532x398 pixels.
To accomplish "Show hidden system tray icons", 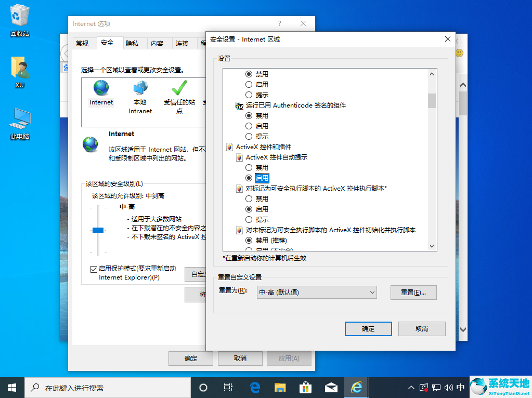I will coord(411,387).
